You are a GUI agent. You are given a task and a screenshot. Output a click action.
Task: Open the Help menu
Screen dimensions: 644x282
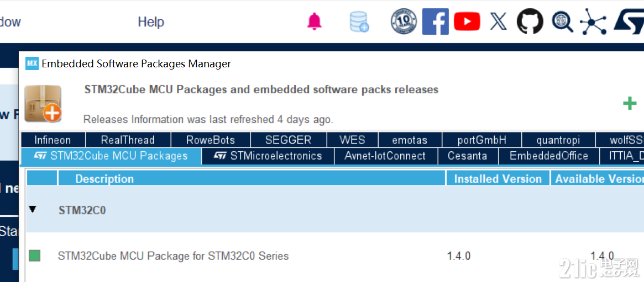[x=151, y=22]
